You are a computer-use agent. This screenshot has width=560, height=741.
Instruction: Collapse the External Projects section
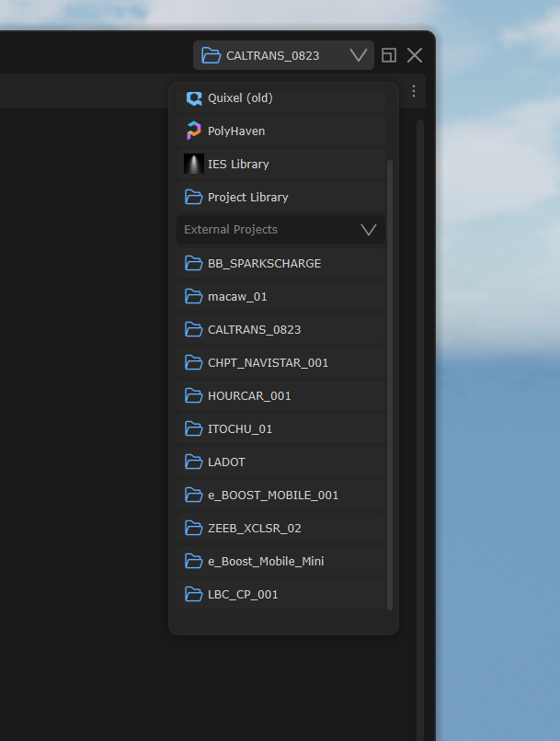(x=280, y=230)
